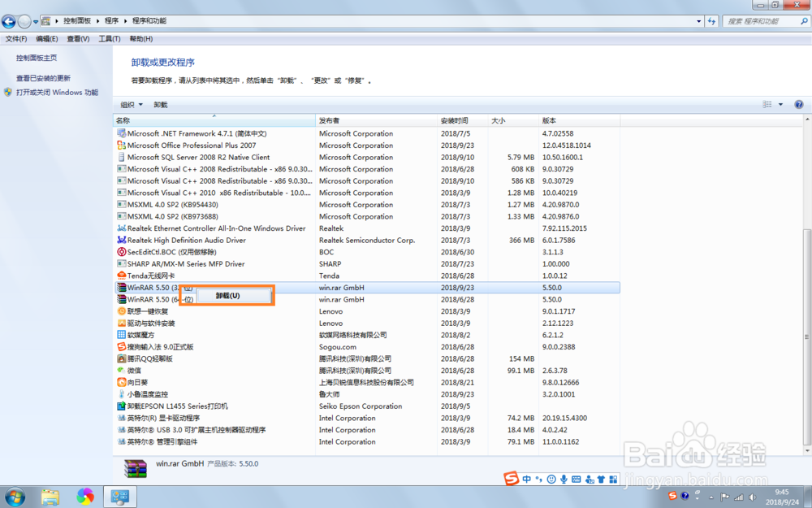This screenshot has height=508, width=812.
Task: Select the 卸载EPSON L1455 Series打印机 icon
Action: 121,406
